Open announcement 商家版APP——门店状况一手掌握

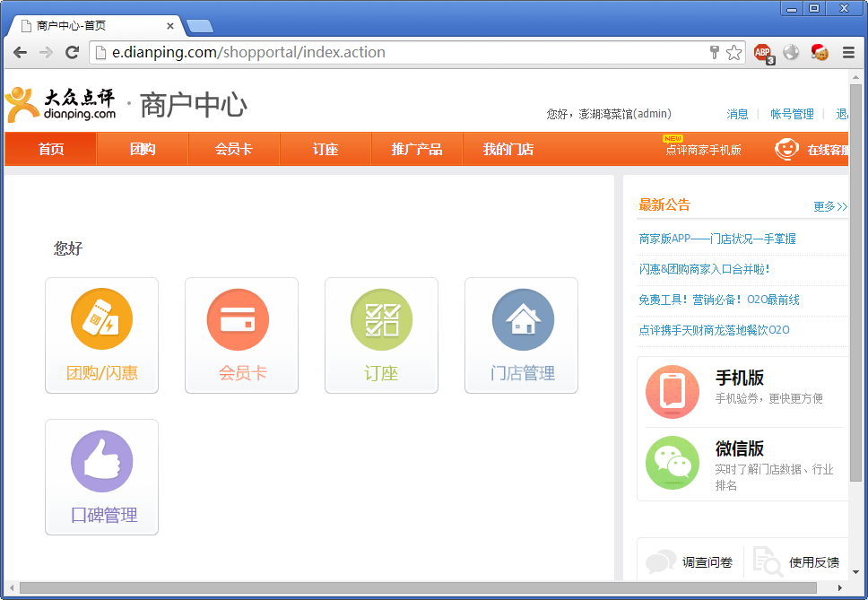[717, 239]
